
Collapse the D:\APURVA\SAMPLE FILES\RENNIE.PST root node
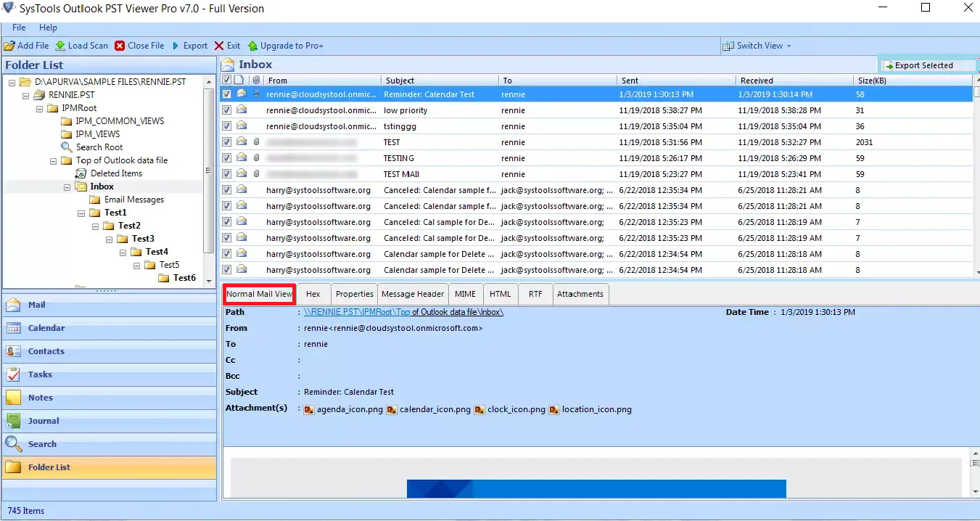[12, 82]
